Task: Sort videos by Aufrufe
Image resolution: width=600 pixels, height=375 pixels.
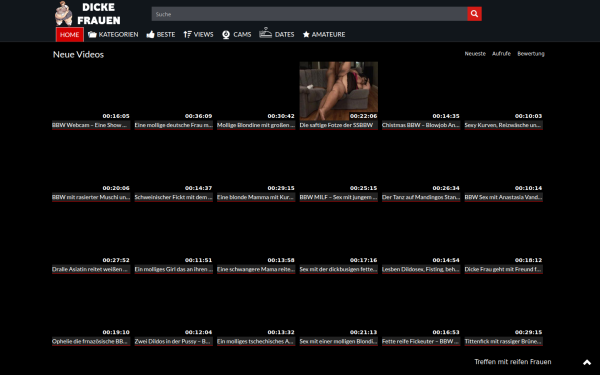Action: pyautogui.click(x=501, y=54)
